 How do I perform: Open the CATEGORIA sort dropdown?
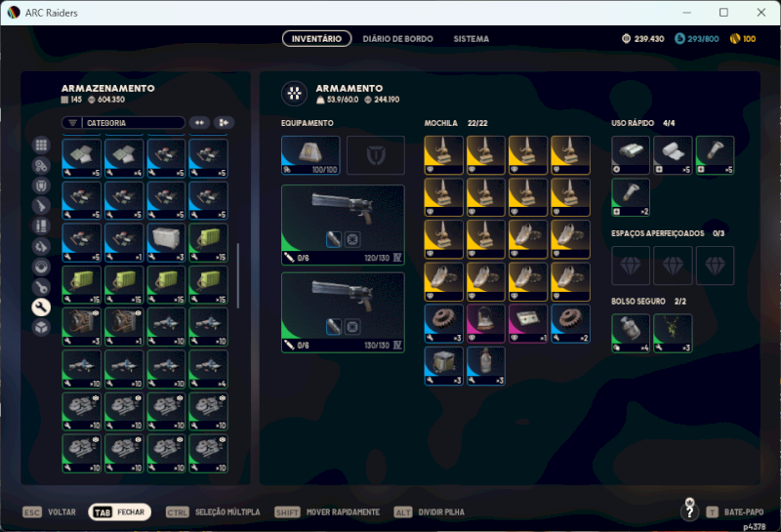[123, 123]
